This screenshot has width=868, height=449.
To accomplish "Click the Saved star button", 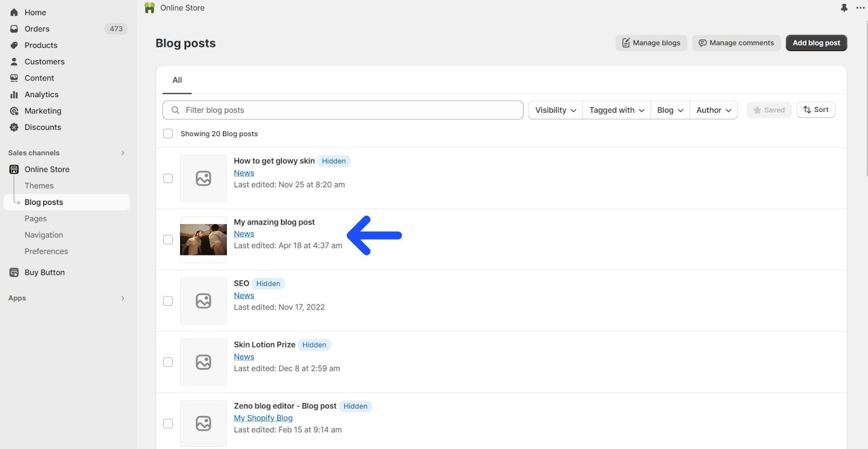I will point(769,110).
